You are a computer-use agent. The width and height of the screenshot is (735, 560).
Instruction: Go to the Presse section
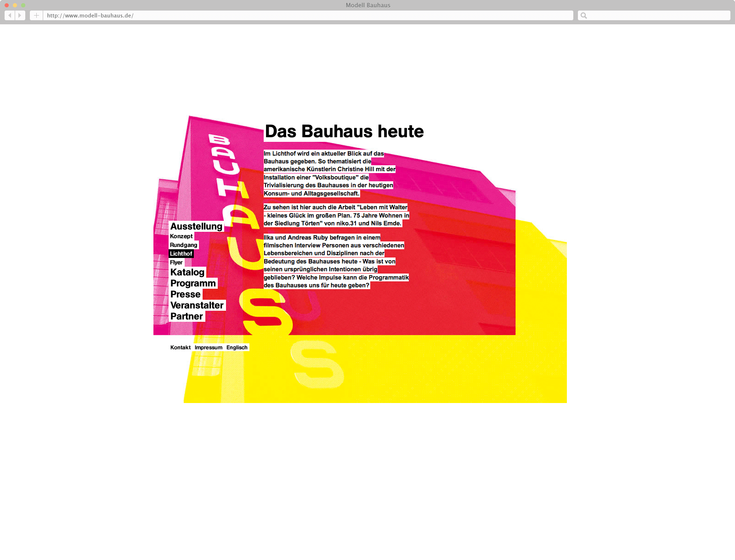coord(186,294)
